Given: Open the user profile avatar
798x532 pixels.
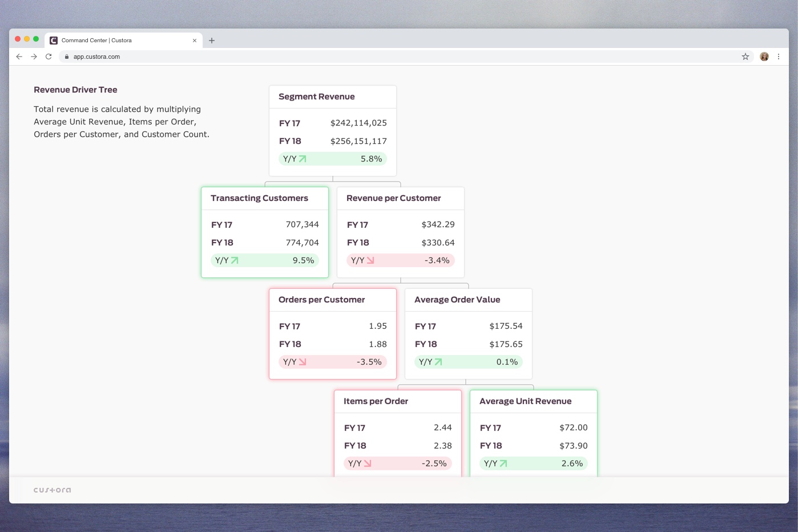Looking at the screenshot, I should click(764, 57).
